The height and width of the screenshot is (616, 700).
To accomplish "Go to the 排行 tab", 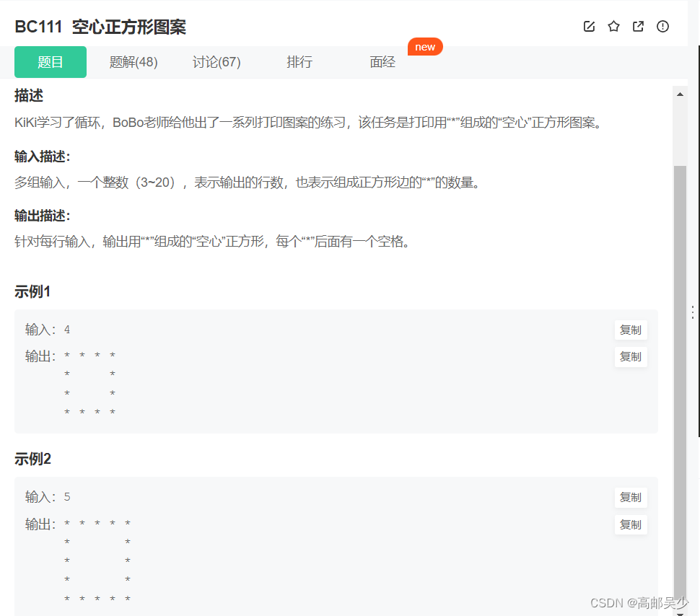I will point(299,61).
